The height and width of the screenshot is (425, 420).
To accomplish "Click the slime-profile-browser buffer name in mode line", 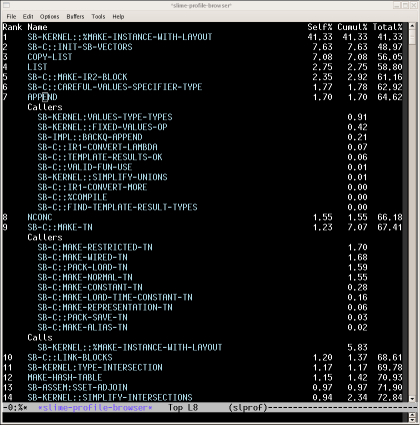I will click(95, 408).
